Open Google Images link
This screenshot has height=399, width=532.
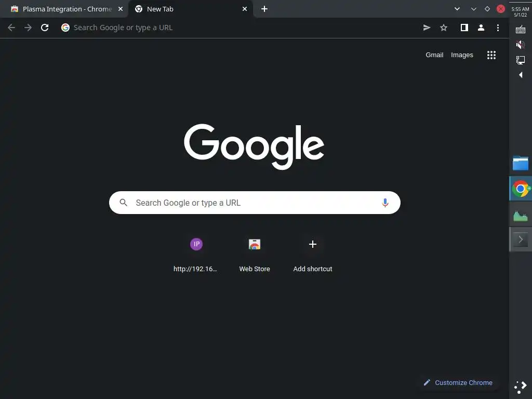[462, 55]
